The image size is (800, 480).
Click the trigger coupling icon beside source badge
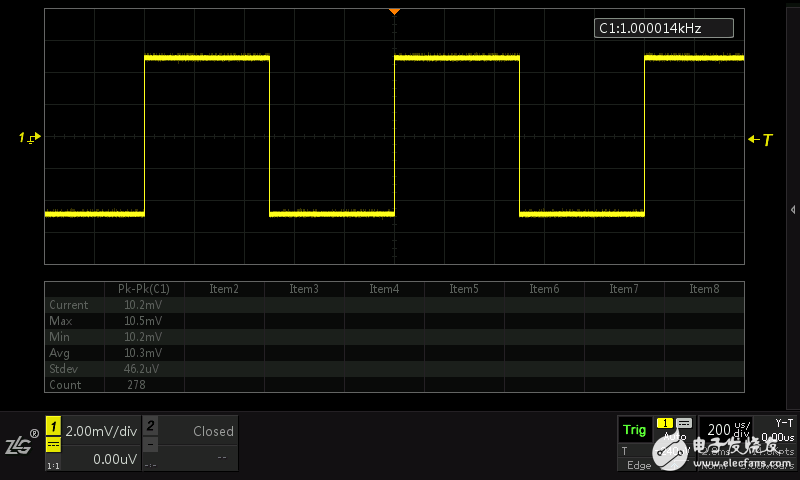pyautogui.click(x=684, y=424)
